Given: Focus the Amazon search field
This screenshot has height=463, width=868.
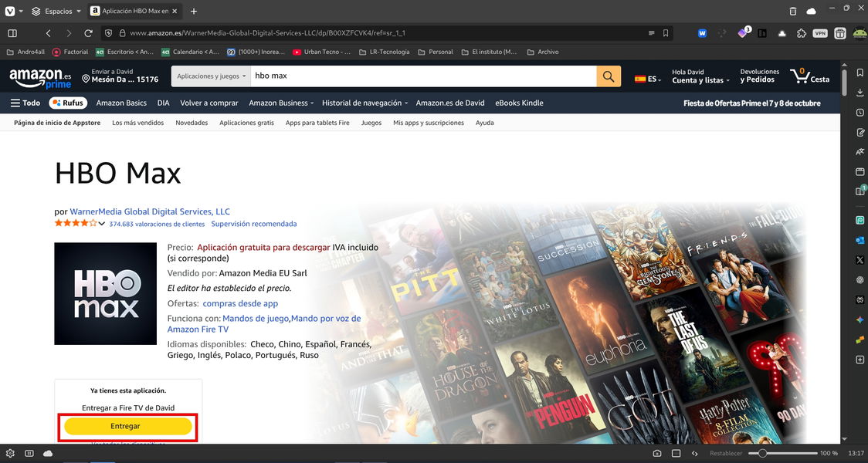Looking at the screenshot, I should [x=423, y=76].
